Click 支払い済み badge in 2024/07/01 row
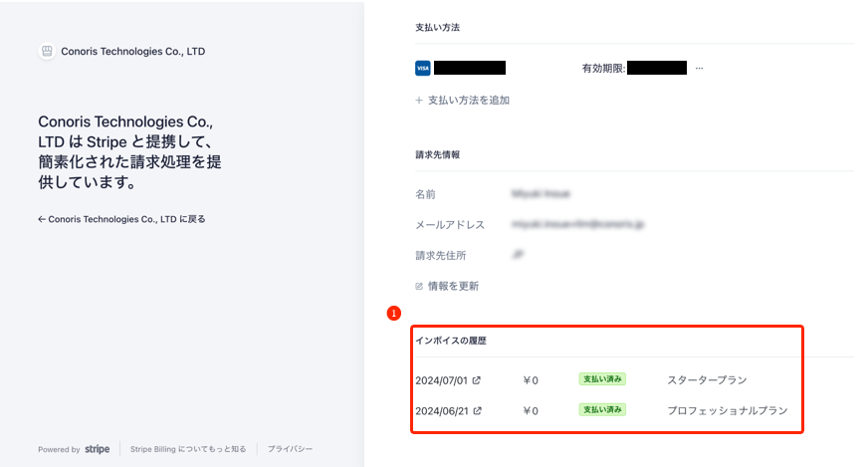This screenshot has width=868, height=467. [602, 379]
